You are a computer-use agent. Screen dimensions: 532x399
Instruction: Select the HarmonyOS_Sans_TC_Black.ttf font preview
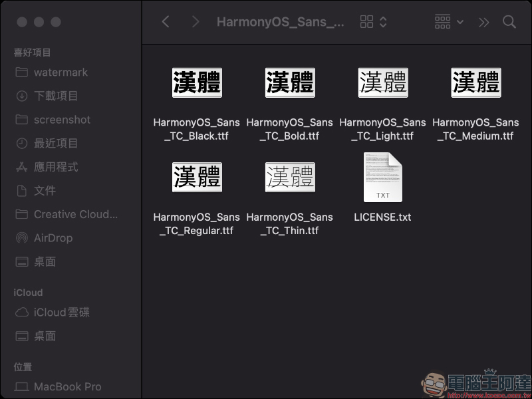point(197,82)
